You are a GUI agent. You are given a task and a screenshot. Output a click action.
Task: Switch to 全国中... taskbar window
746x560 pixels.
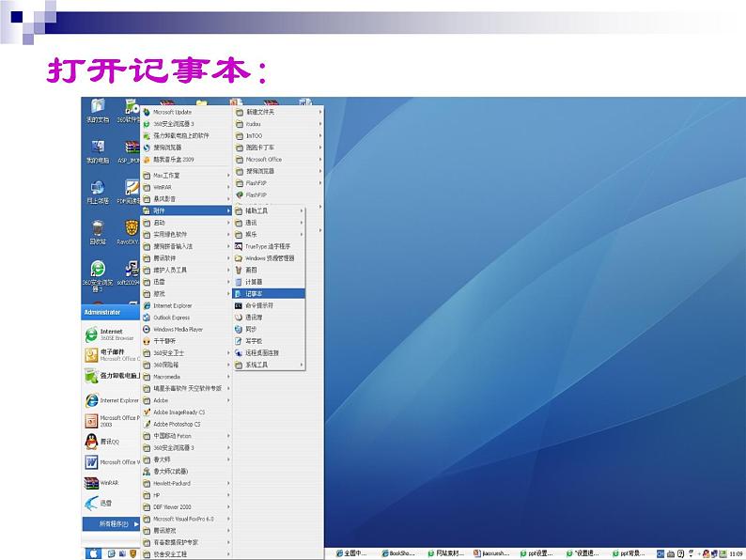click(351, 553)
